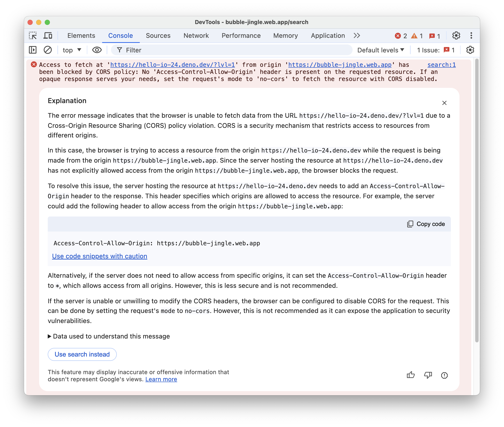Toggle the console sidebar panel icon
Screen dimensions: 504x427
(33, 50)
